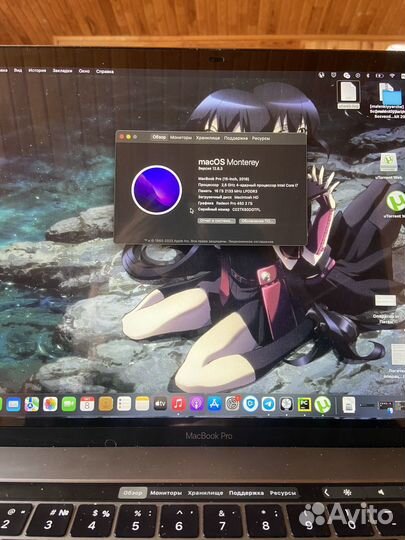Image resolution: width=405 pixels, height=540 pixels.
Task: Open the App Store from the Dock
Action: click(x=215, y=404)
